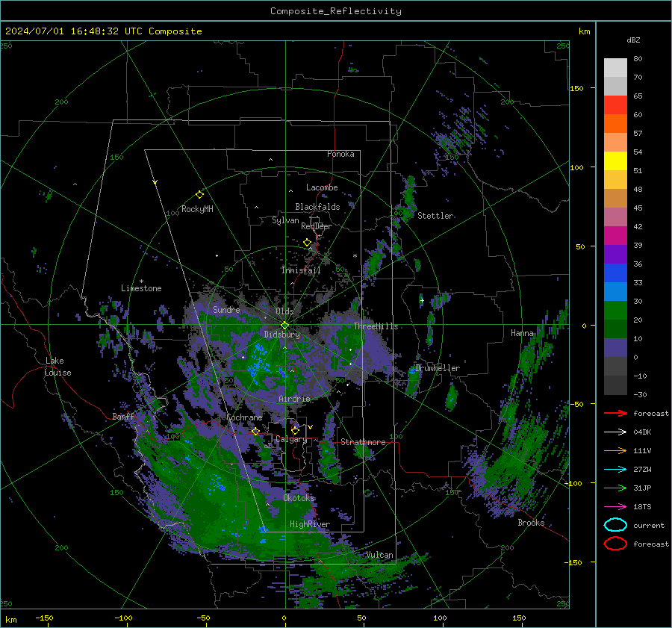Click the Limestone label

click(141, 288)
